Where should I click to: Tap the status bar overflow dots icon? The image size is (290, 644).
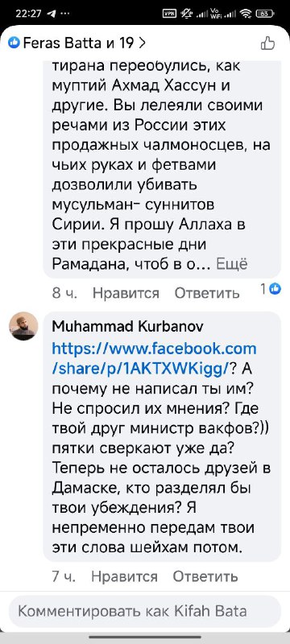click(x=65, y=14)
